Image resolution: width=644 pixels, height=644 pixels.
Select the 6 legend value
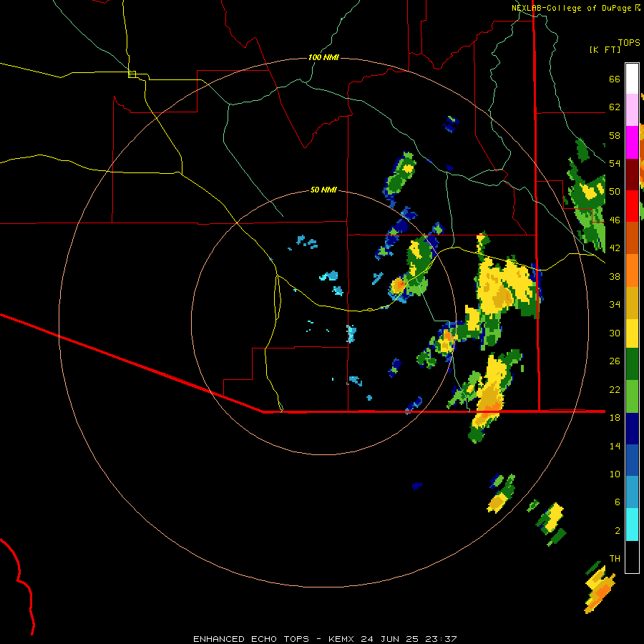coord(617,502)
